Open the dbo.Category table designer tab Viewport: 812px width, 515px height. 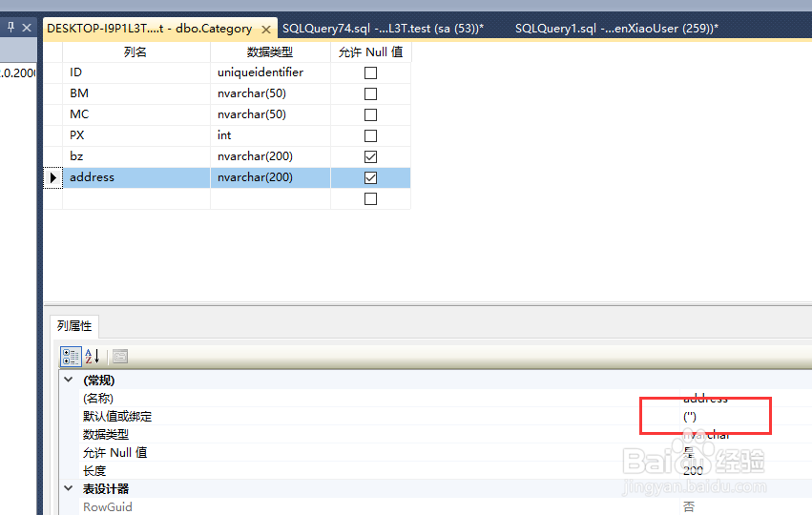pyautogui.click(x=150, y=29)
